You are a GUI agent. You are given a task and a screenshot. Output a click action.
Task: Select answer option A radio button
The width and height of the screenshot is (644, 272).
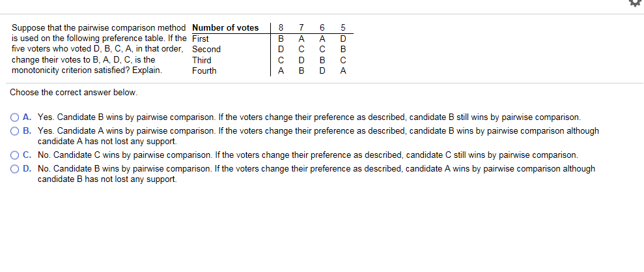[14, 117]
